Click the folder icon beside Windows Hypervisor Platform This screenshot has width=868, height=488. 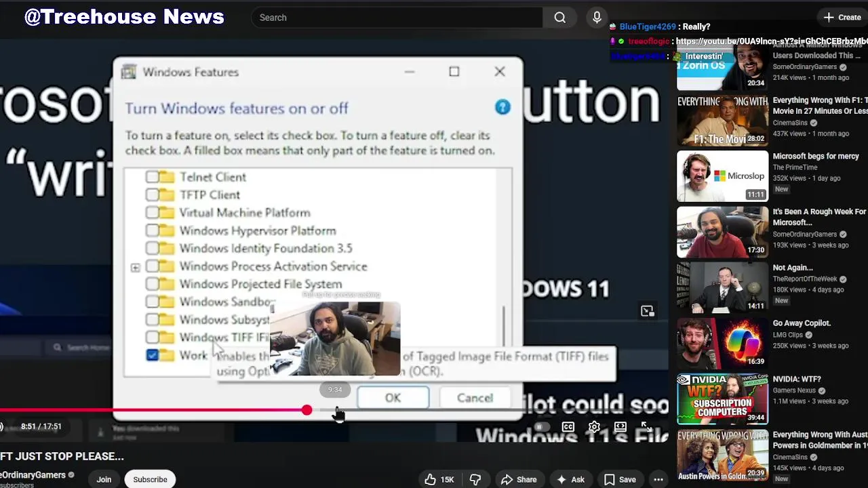(166, 230)
